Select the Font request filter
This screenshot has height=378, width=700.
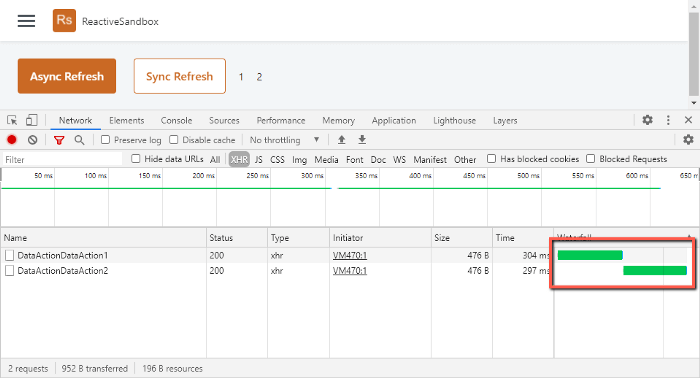coord(354,159)
